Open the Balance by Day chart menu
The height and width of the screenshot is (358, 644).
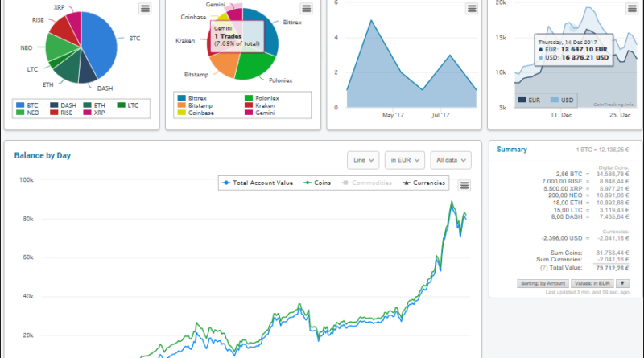click(464, 186)
